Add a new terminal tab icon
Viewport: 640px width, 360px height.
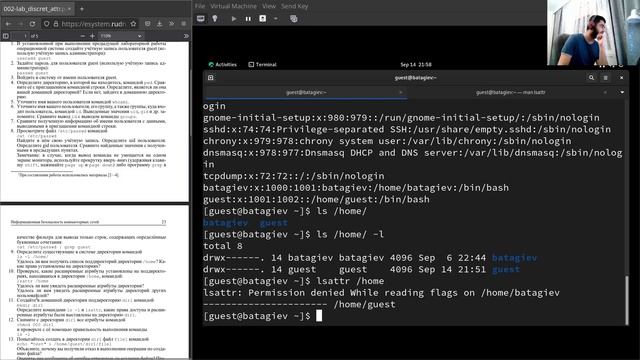[211, 78]
